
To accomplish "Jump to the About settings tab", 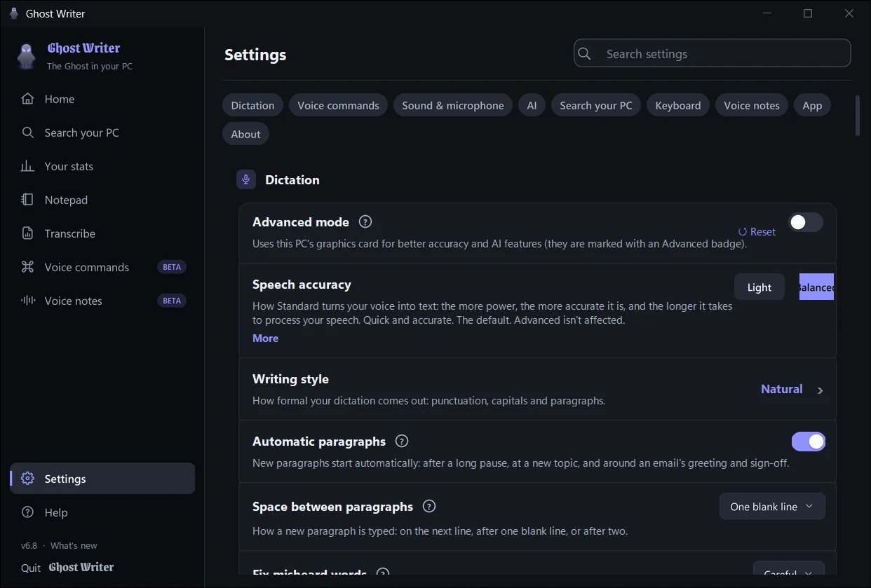I will [x=245, y=134].
